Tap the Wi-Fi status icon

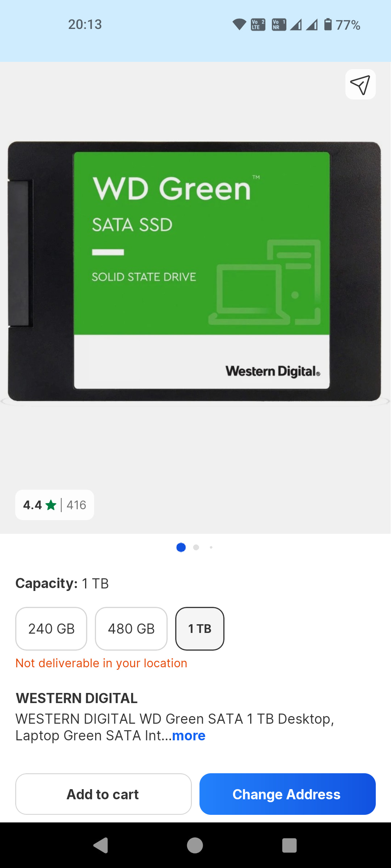coord(239,24)
